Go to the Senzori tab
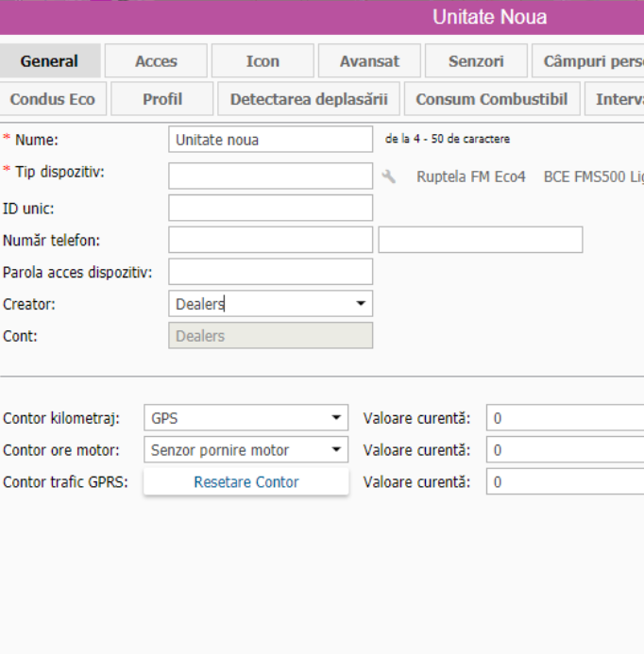The image size is (644, 654). pyautogui.click(x=476, y=61)
